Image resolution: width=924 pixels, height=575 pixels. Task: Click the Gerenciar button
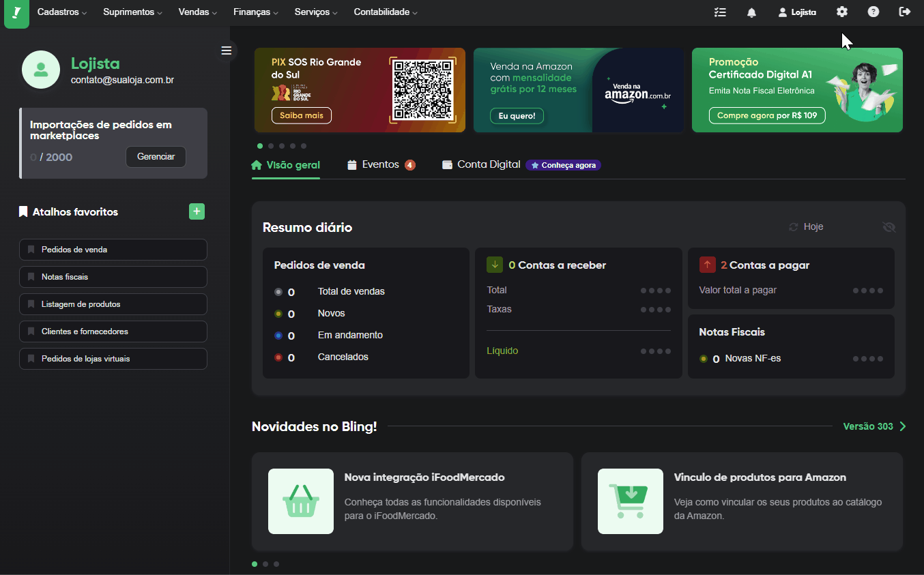coord(156,157)
